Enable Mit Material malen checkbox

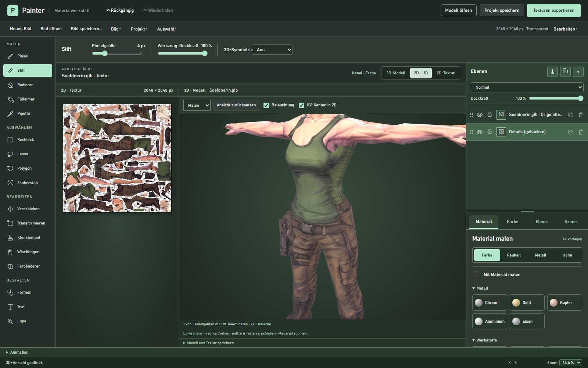476,275
